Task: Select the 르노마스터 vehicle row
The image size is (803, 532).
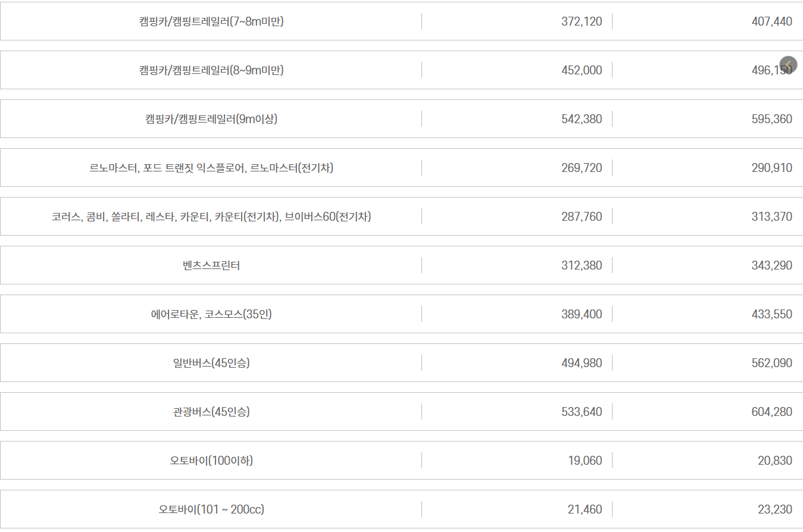Action: 211,167
